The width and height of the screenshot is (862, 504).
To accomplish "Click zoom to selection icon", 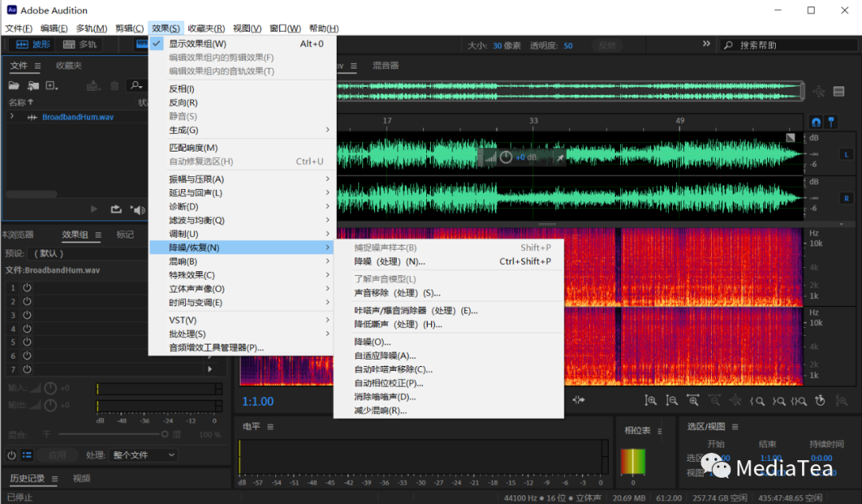I will [x=799, y=401].
